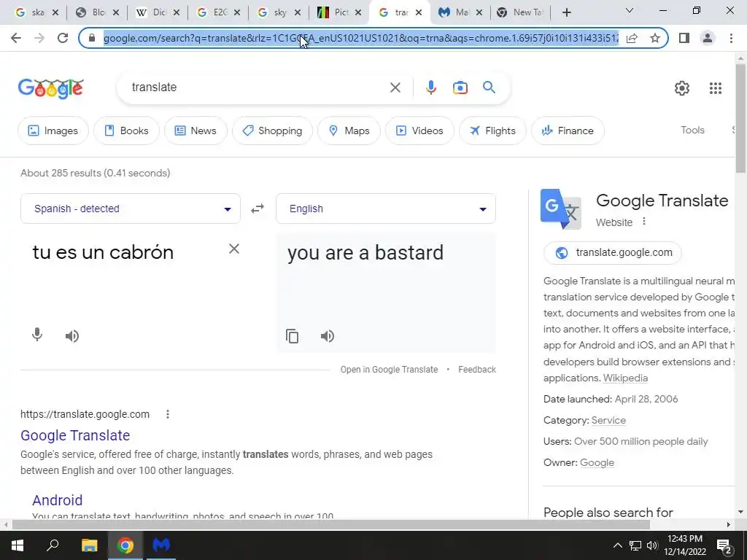Start voice search with microphone icon
The width and height of the screenshot is (747, 560).
(x=430, y=87)
